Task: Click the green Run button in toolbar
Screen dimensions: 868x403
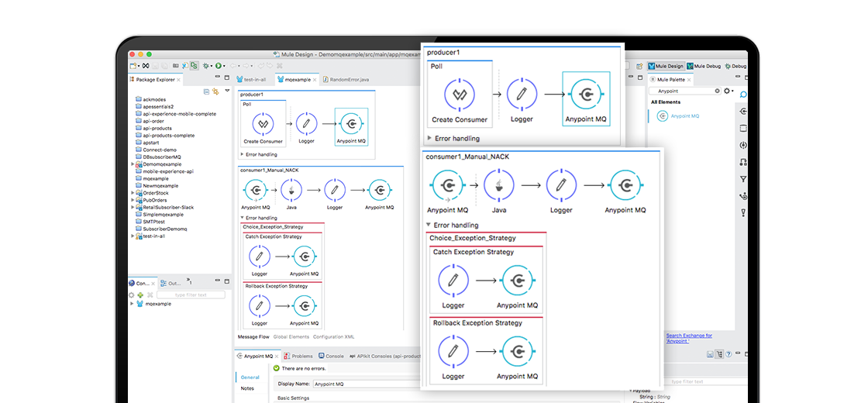Action: 219,65
